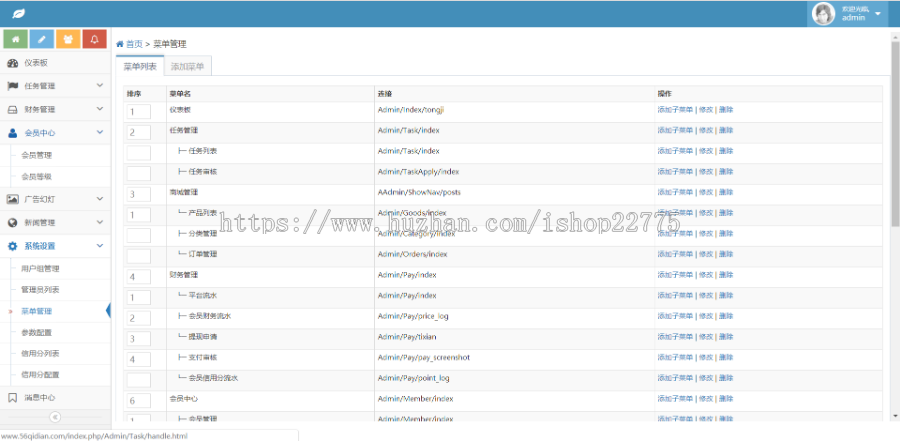The image size is (900, 441).
Task: Expand 任务管理 chevron in sidebar
Action: [x=100, y=86]
